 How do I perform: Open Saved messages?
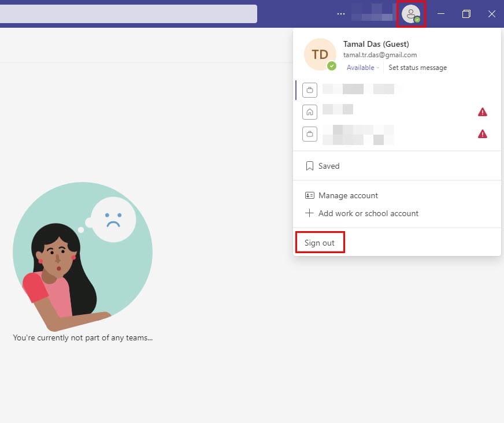(328, 166)
